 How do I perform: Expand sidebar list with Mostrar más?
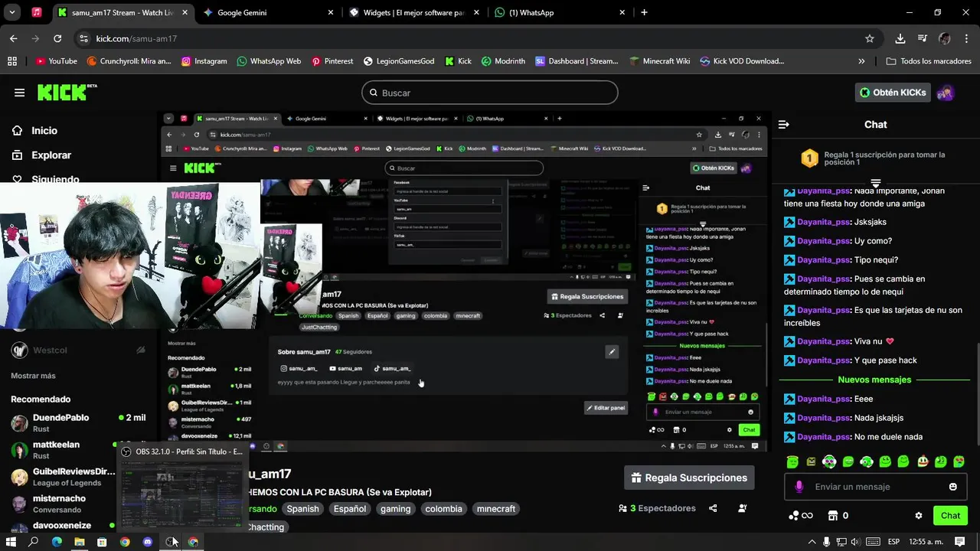(x=33, y=376)
